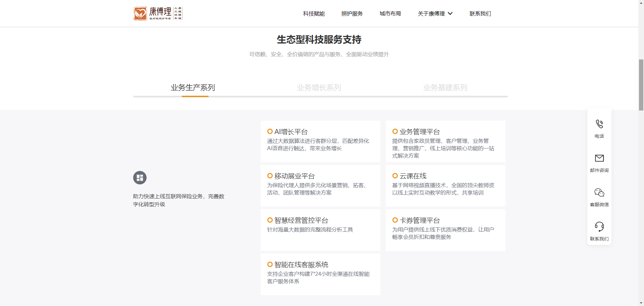Click the 邮件咨询 envelope icon

[599, 158]
